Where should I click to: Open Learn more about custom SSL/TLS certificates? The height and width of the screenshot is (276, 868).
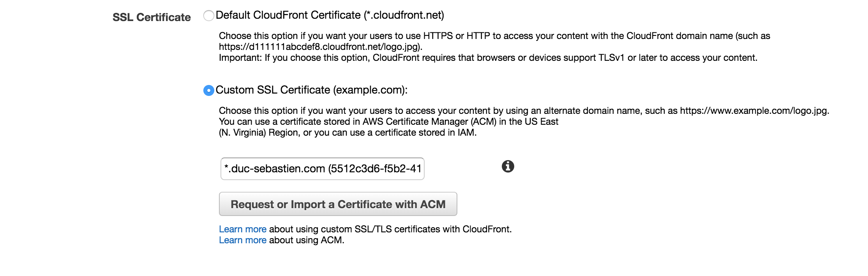pyautogui.click(x=242, y=229)
